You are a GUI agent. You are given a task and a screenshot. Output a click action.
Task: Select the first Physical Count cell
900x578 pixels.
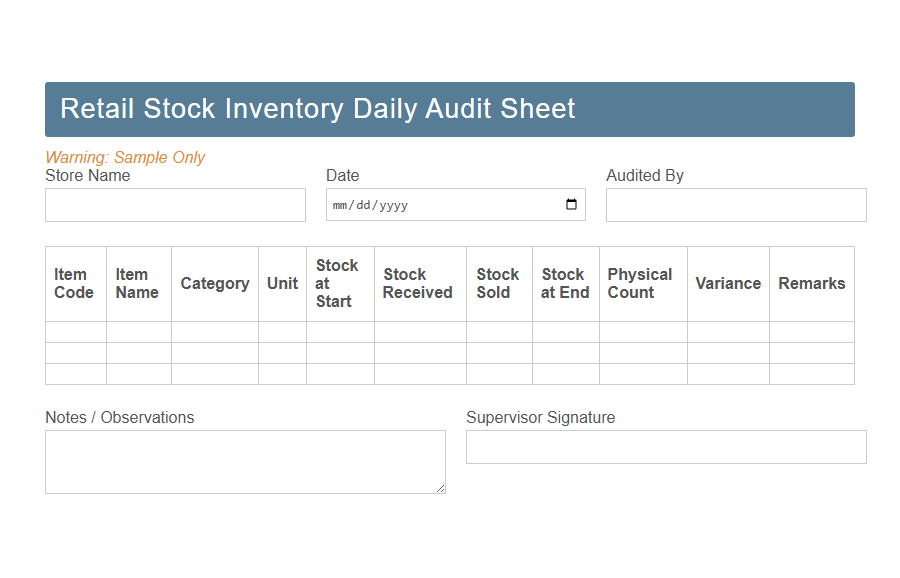click(642, 331)
